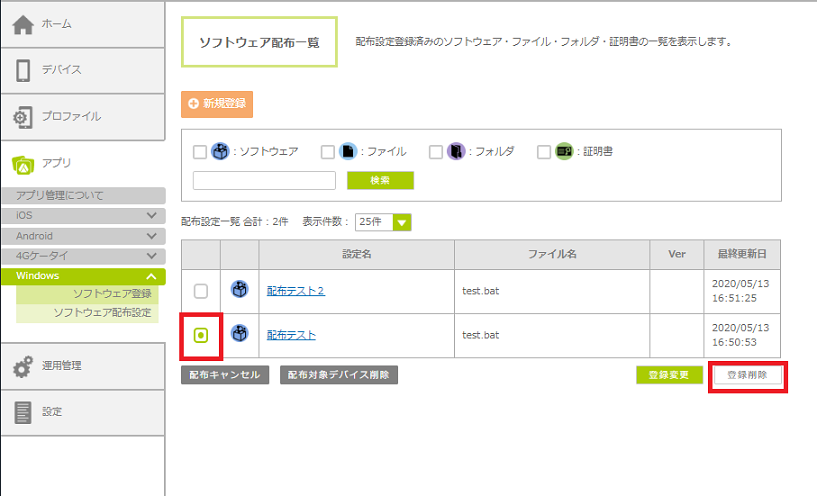Open the 配布テスト２ setting link

295,291
